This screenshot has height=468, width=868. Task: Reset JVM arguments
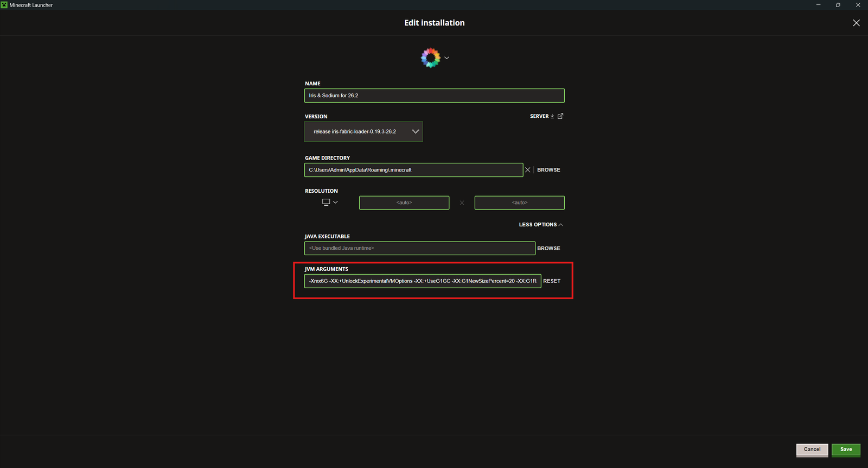click(x=552, y=281)
